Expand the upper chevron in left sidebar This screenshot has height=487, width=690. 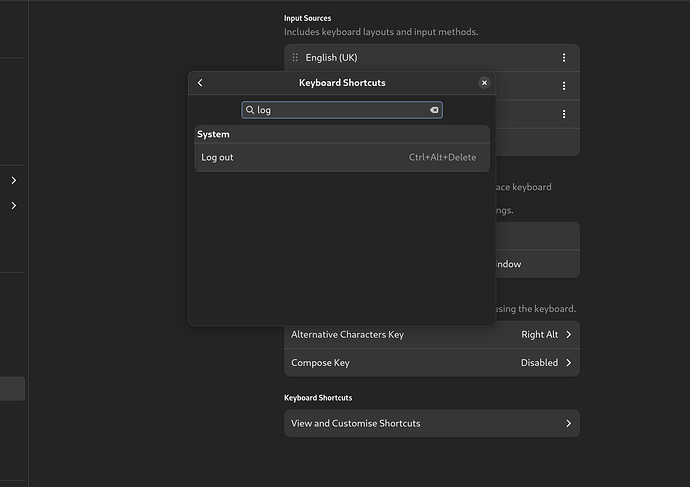click(x=14, y=181)
